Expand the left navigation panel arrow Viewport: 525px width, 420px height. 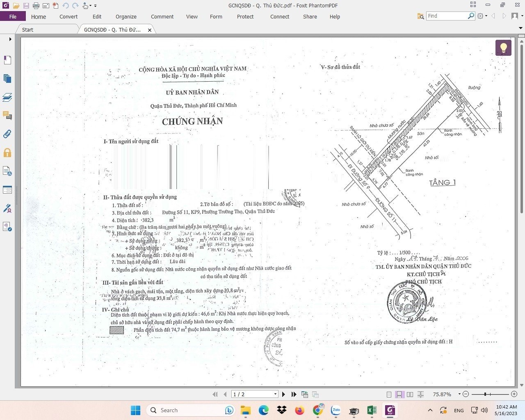[10, 39]
